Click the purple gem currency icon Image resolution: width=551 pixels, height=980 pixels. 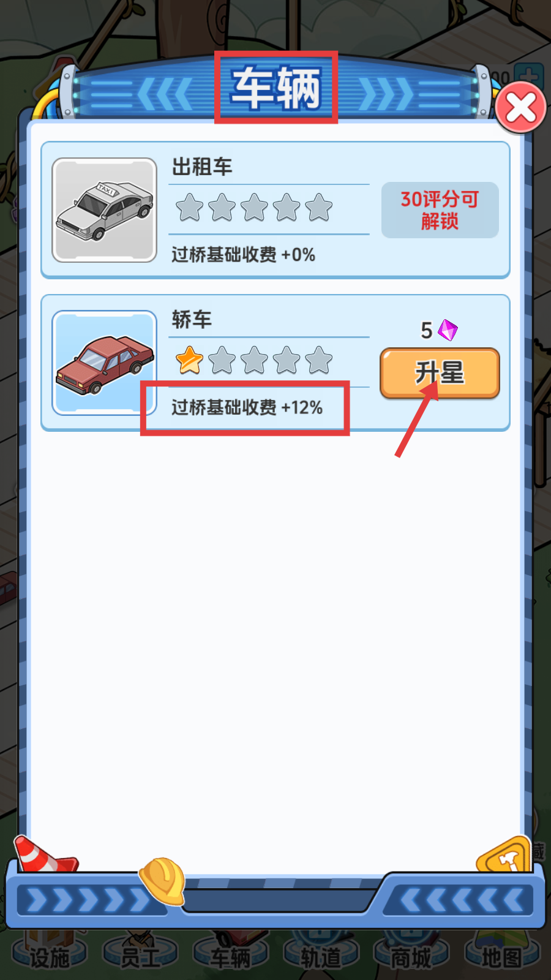point(448,330)
